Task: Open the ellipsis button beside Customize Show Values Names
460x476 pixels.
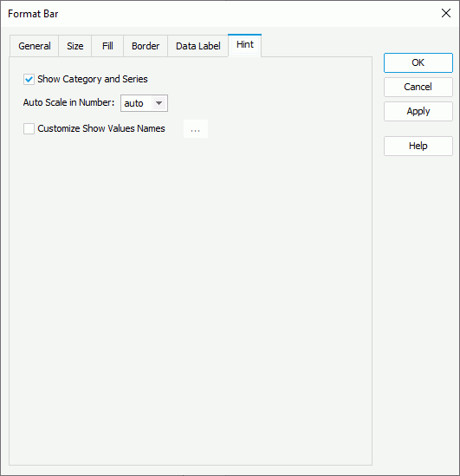Action: click(x=196, y=128)
